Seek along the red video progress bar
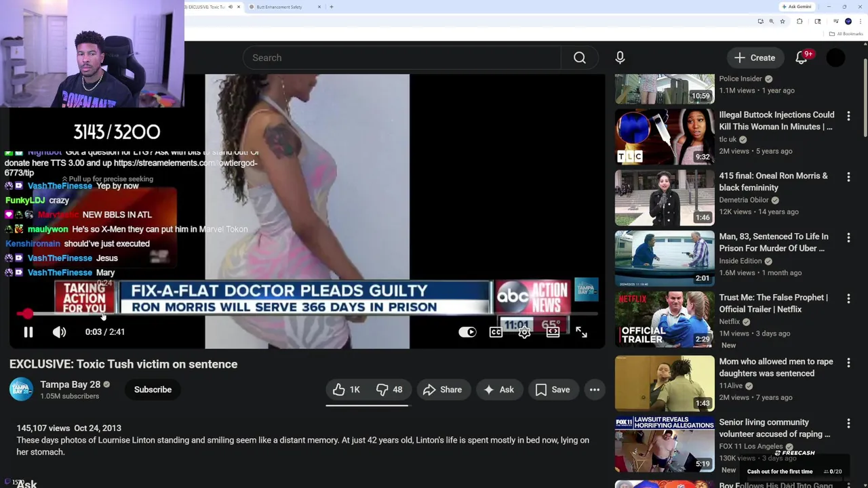The width and height of the screenshot is (868, 488). point(307,314)
